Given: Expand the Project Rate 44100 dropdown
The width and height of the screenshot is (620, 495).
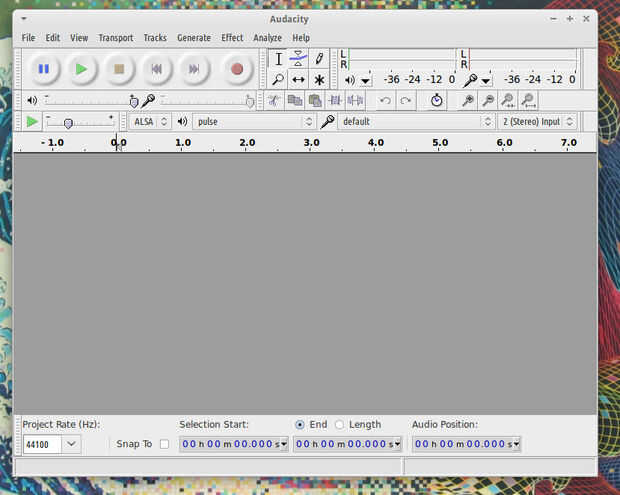Looking at the screenshot, I should click(71, 444).
